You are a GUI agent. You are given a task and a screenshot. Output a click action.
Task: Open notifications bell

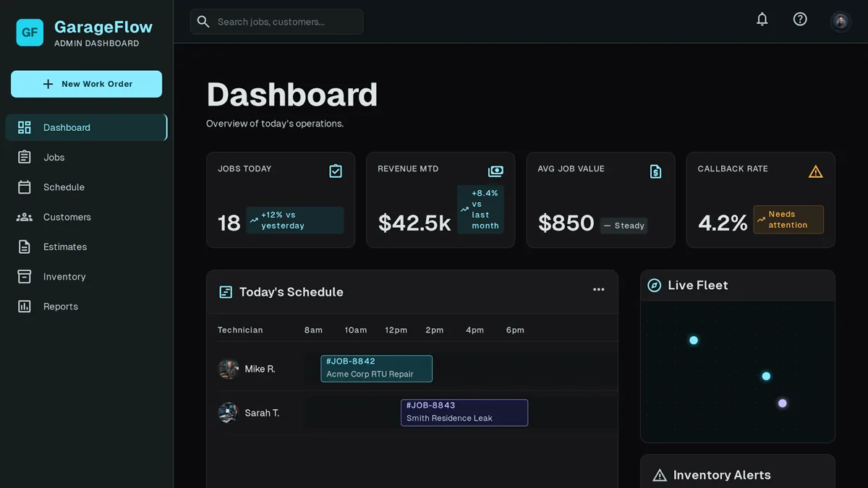tap(762, 20)
